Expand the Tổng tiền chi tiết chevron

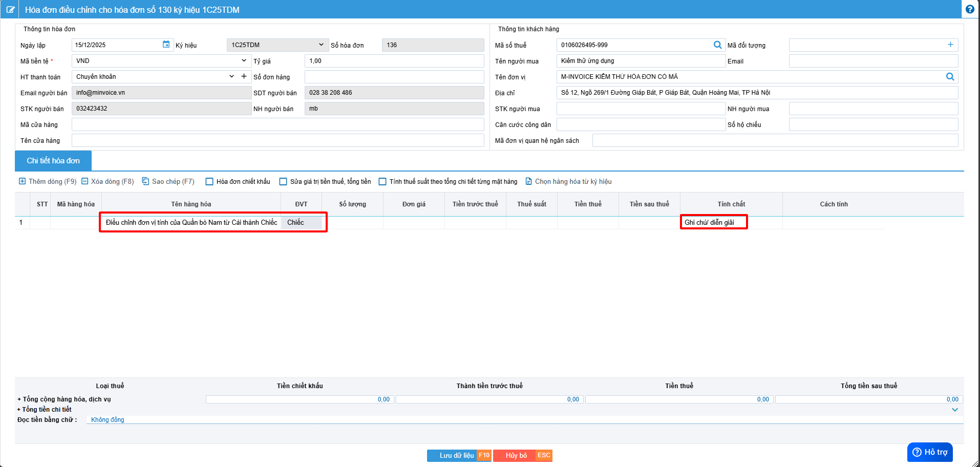click(954, 410)
